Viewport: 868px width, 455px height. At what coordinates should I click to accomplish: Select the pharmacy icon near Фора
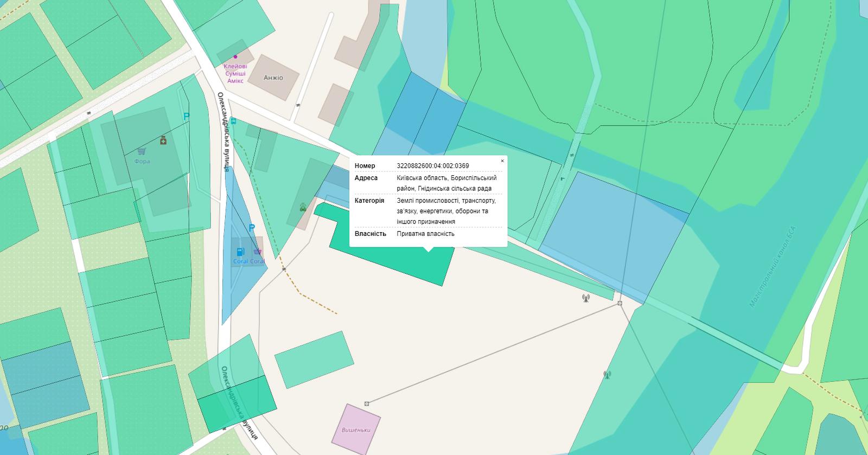point(163,140)
